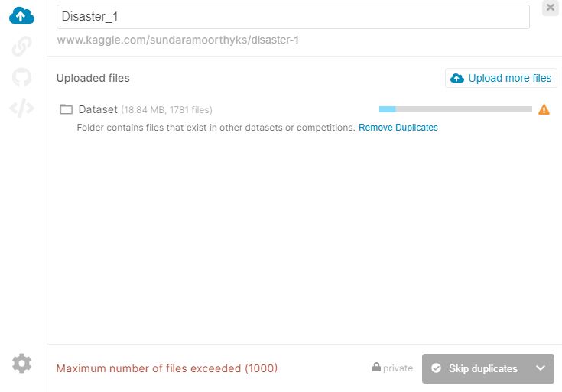Select the Dataset folder entry
Image resolution: width=562 pixels, height=392 pixels.
click(136, 109)
